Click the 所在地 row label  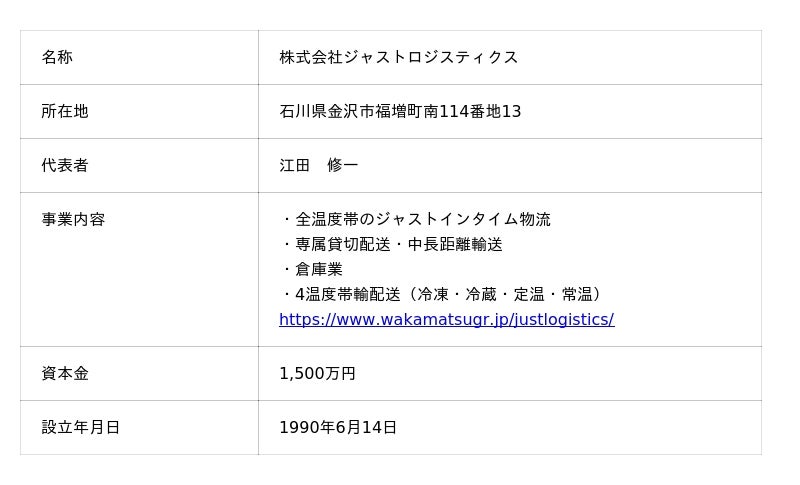(x=65, y=112)
